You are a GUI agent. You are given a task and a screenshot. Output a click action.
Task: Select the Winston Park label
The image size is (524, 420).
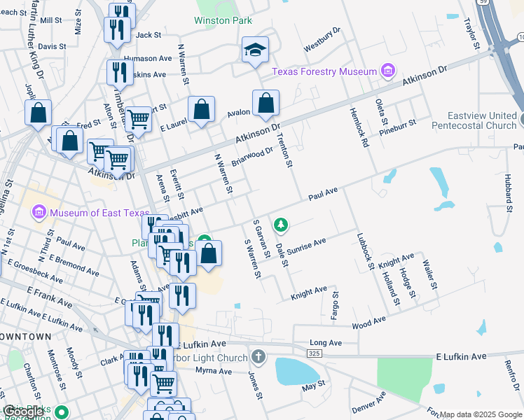click(223, 20)
